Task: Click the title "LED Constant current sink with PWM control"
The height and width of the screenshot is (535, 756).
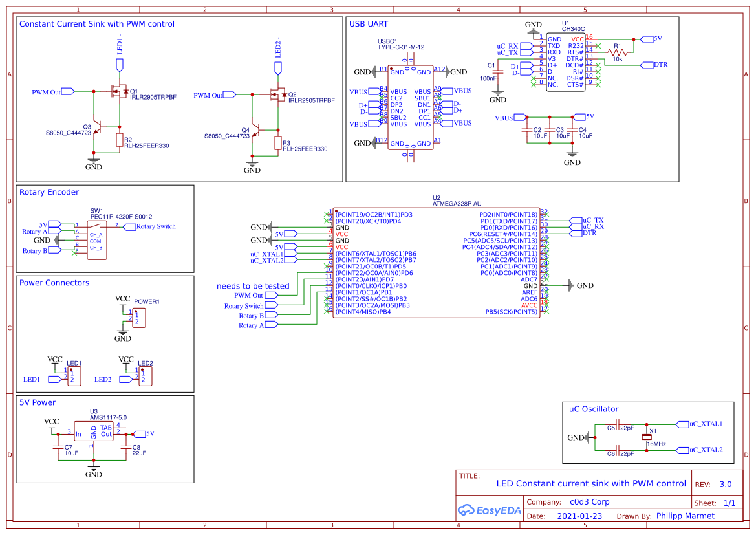Action: [591, 483]
